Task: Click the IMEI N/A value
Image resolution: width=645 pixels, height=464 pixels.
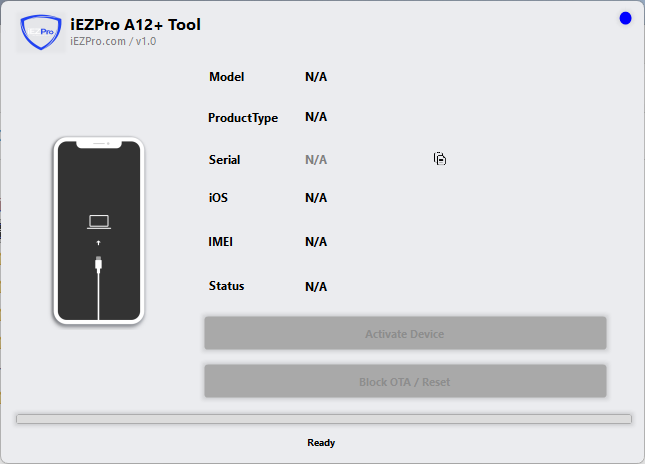Action: point(316,242)
